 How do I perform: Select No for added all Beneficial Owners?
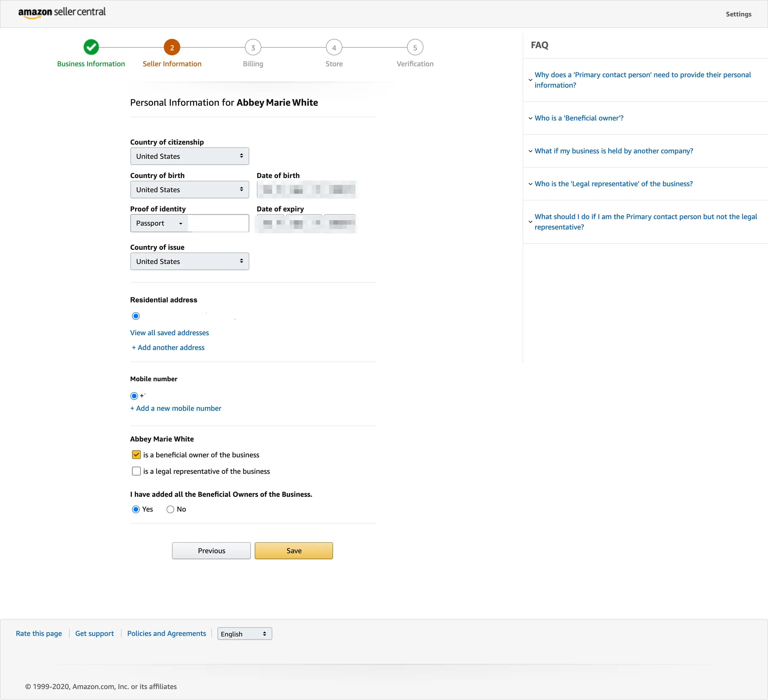[x=170, y=509]
